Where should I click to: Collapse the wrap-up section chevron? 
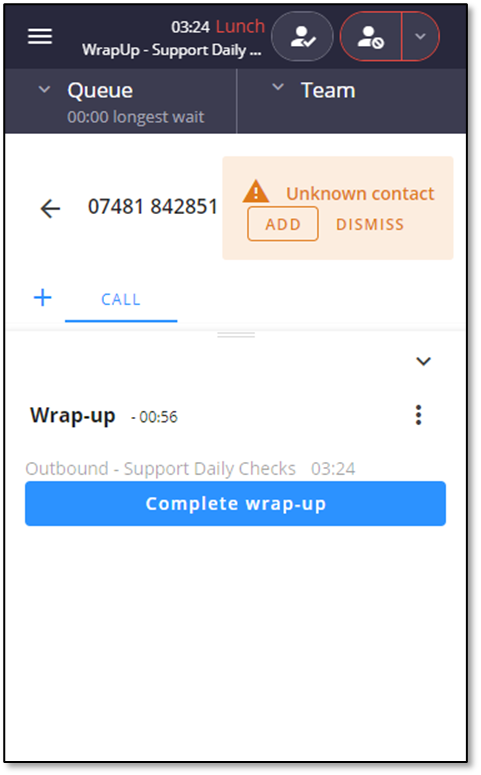coord(424,361)
